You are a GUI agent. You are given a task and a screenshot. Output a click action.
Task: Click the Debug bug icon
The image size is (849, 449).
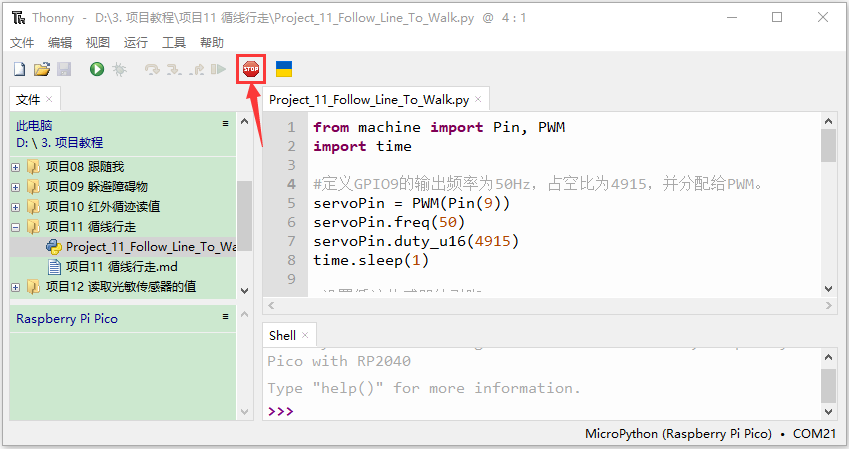[119, 69]
